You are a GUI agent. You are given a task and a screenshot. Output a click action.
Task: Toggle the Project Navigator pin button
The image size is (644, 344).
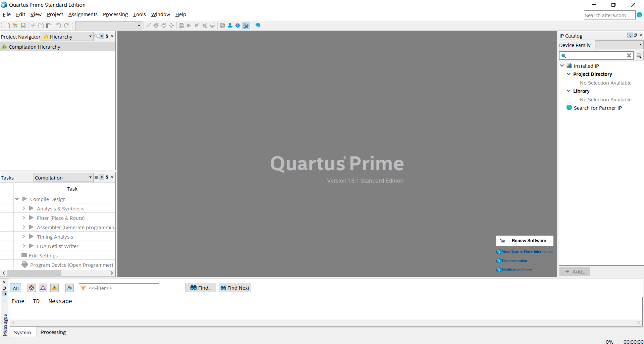[x=102, y=36]
